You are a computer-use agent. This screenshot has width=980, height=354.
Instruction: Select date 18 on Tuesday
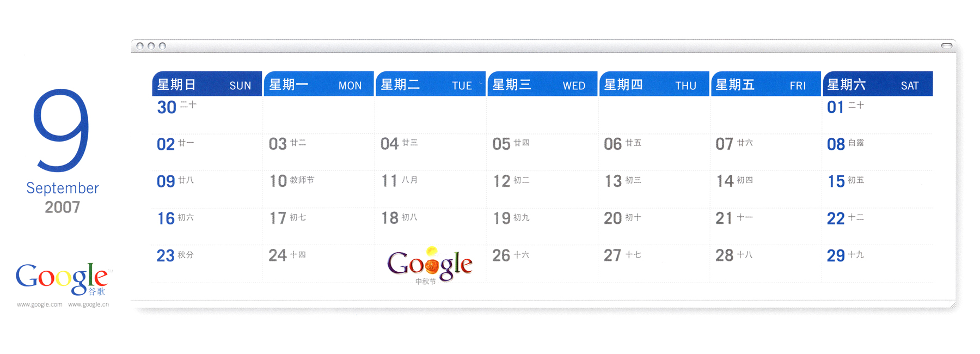[x=390, y=219]
